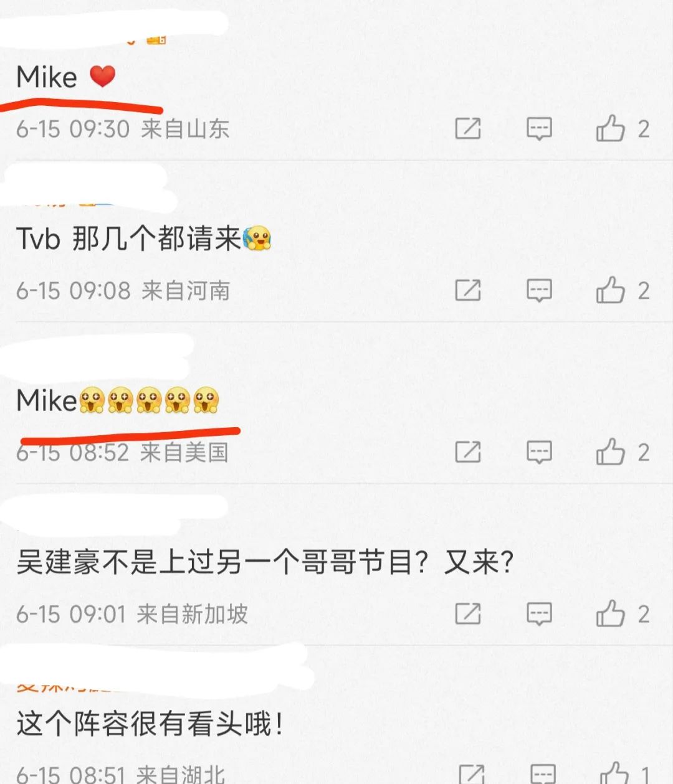Tap timestamp 6-15 09:01 来自新加坡
Image resolution: width=673 pixels, height=784 pixels.
click(132, 614)
